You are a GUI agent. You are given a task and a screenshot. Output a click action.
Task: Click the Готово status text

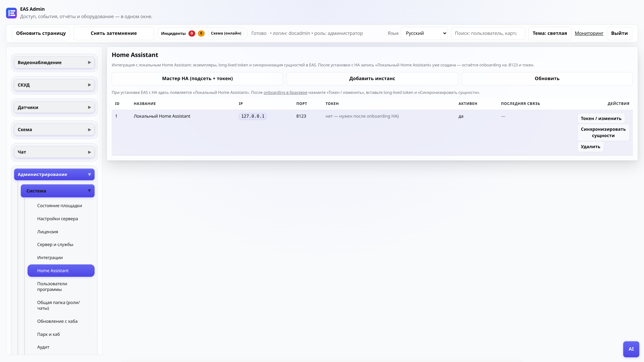[259, 33]
